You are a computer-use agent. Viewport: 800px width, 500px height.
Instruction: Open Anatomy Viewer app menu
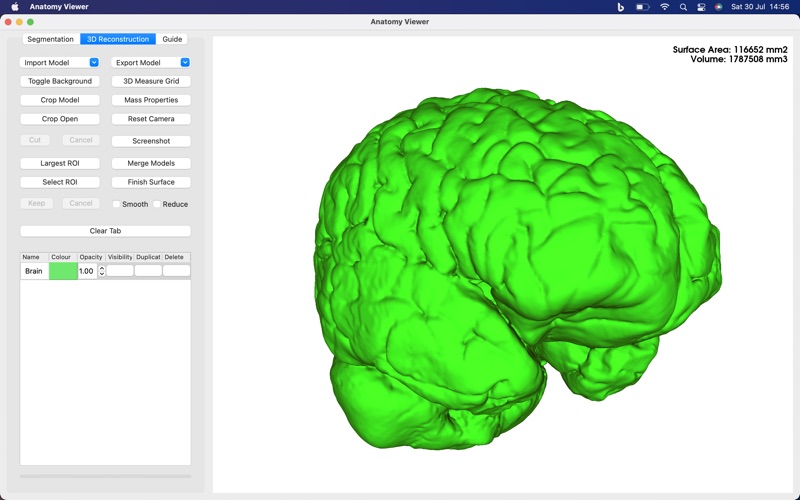57,7
